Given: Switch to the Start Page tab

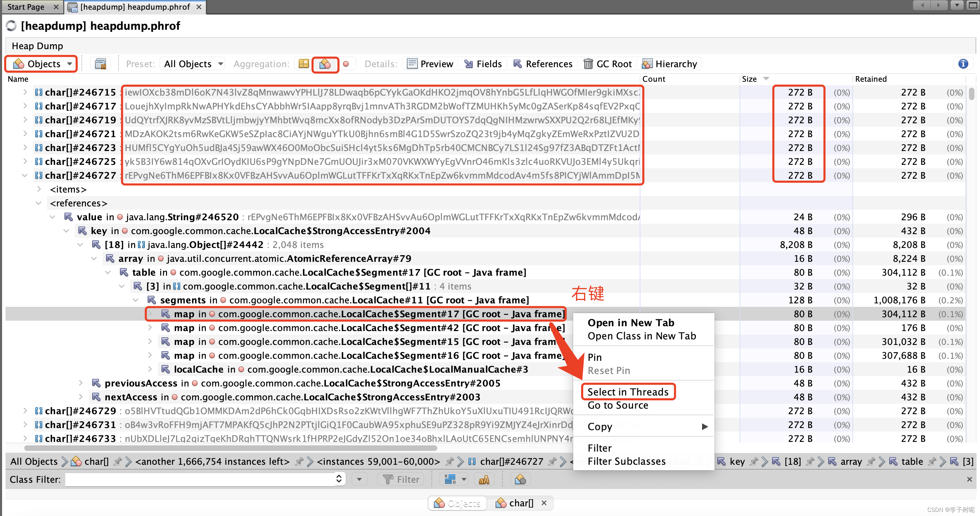Looking at the screenshot, I should [26, 7].
